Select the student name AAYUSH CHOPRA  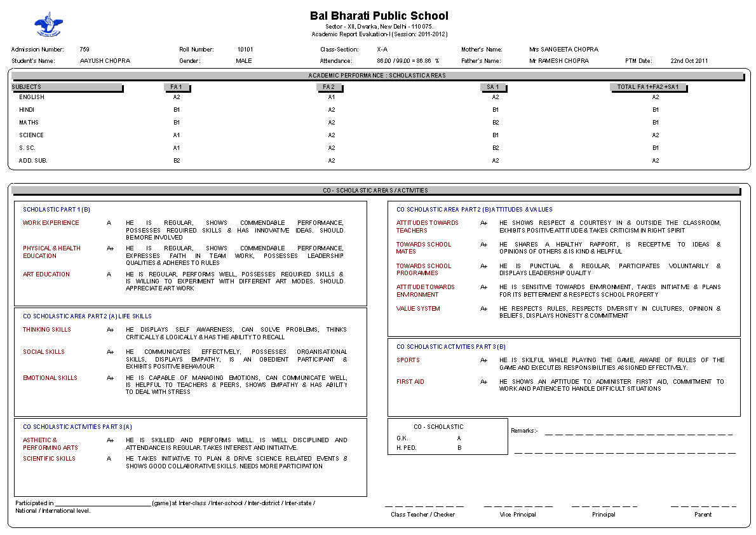tap(105, 61)
